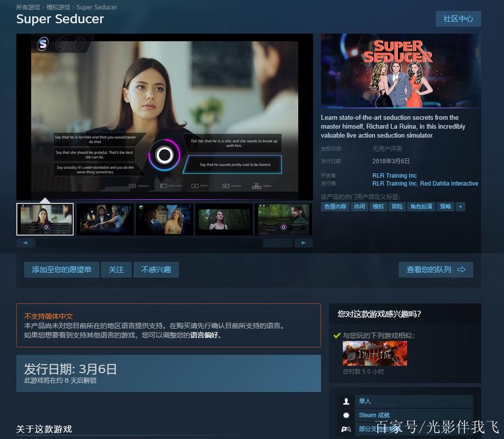Click the Steam achievements star icon
Image resolution: width=504 pixels, height=439 pixels.
point(346,415)
